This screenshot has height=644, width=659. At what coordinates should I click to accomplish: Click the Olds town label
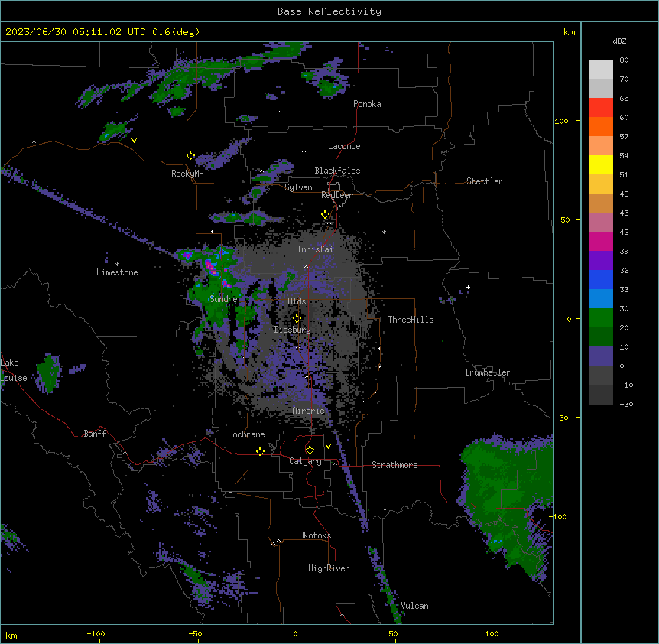click(297, 301)
